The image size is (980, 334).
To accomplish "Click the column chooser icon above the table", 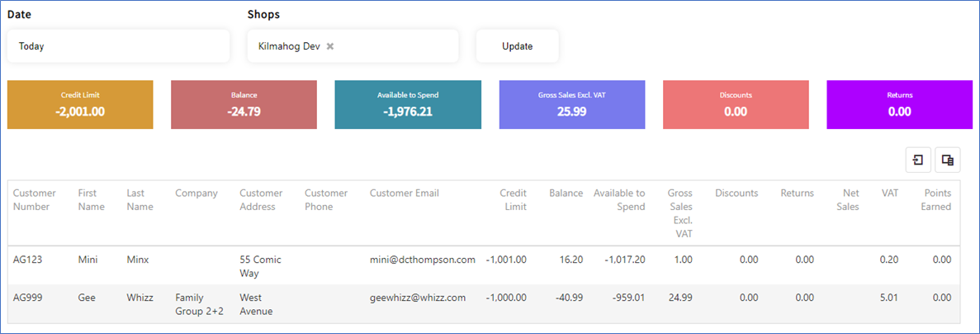I will click(948, 160).
